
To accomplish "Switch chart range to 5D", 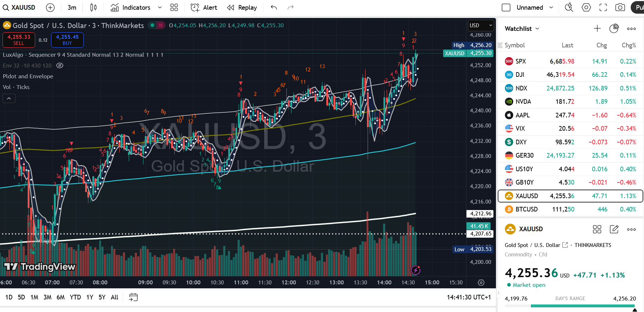I will pos(22,297).
